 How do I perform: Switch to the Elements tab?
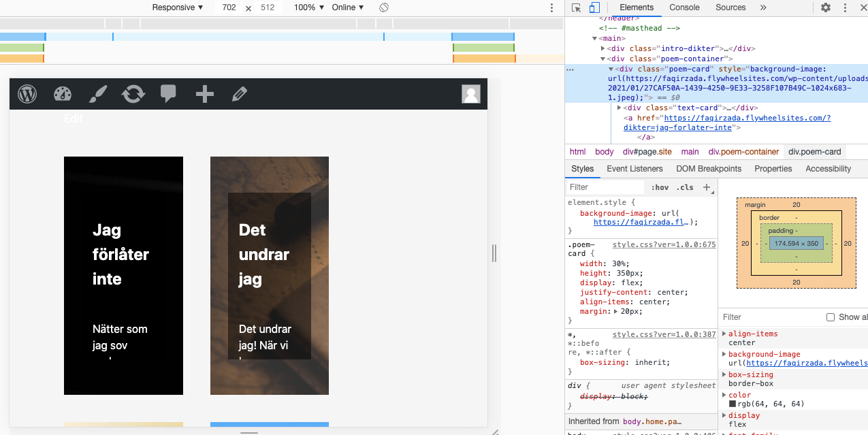click(x=637, y=7)
